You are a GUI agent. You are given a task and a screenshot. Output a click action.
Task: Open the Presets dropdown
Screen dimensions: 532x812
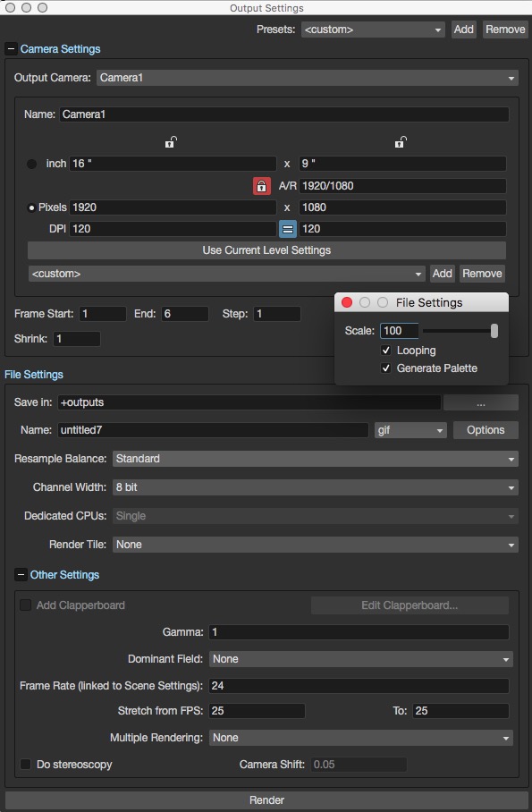coord(373,30)
